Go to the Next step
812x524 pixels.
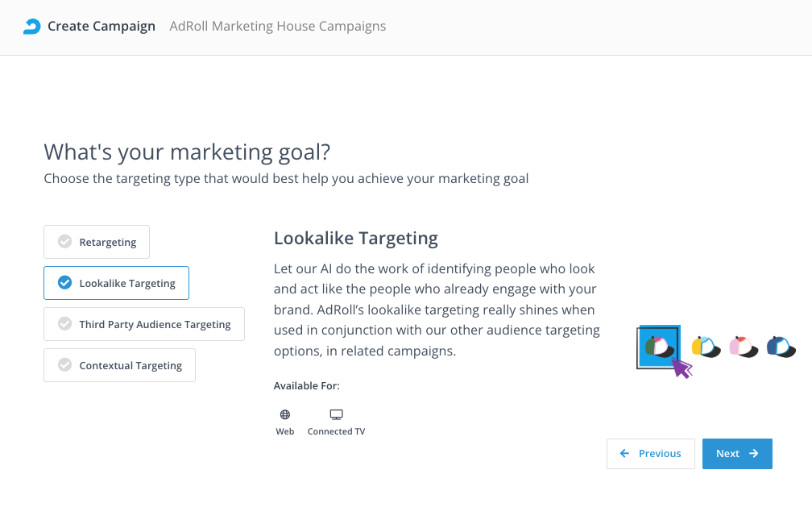737,454
